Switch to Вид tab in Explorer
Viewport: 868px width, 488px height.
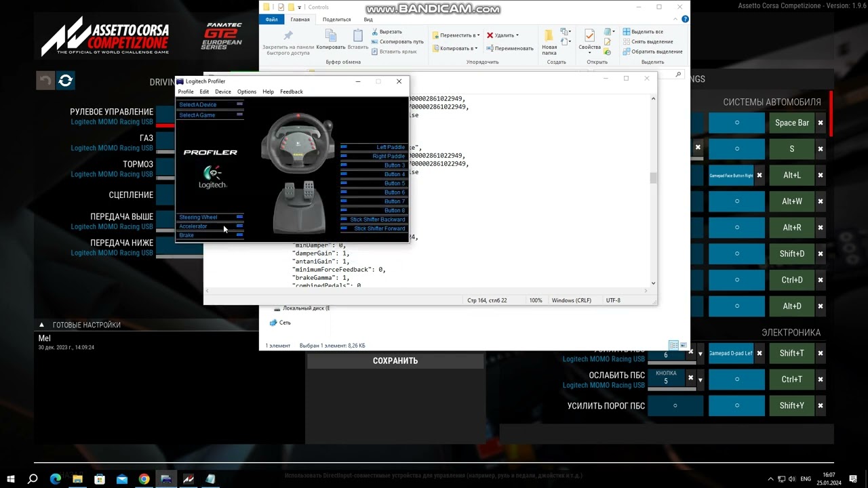[368, 20]
